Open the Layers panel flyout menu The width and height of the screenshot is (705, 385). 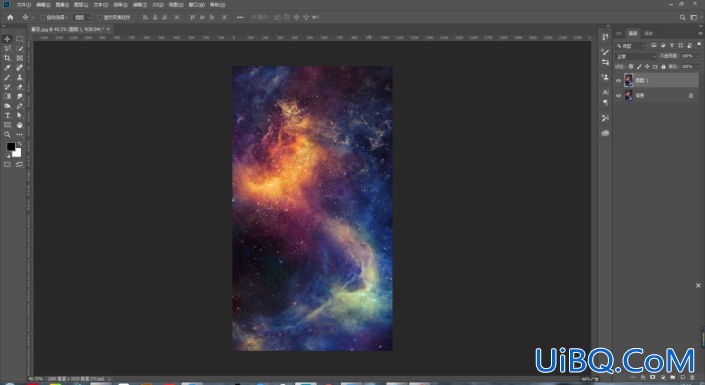[x=700, y=33]
